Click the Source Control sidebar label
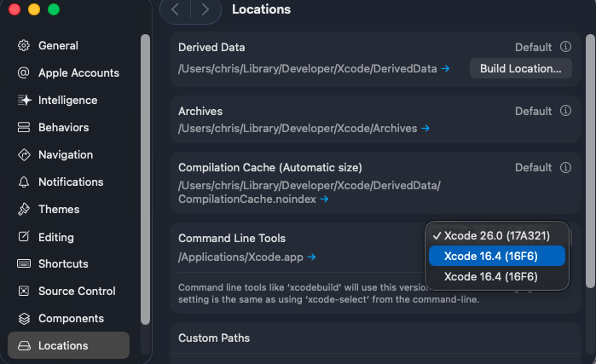 point(77,291)
